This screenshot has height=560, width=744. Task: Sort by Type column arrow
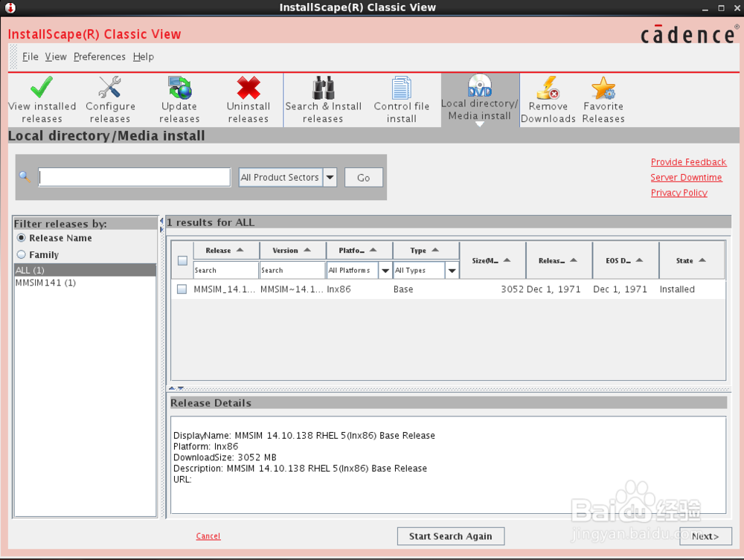coord(435,250)
